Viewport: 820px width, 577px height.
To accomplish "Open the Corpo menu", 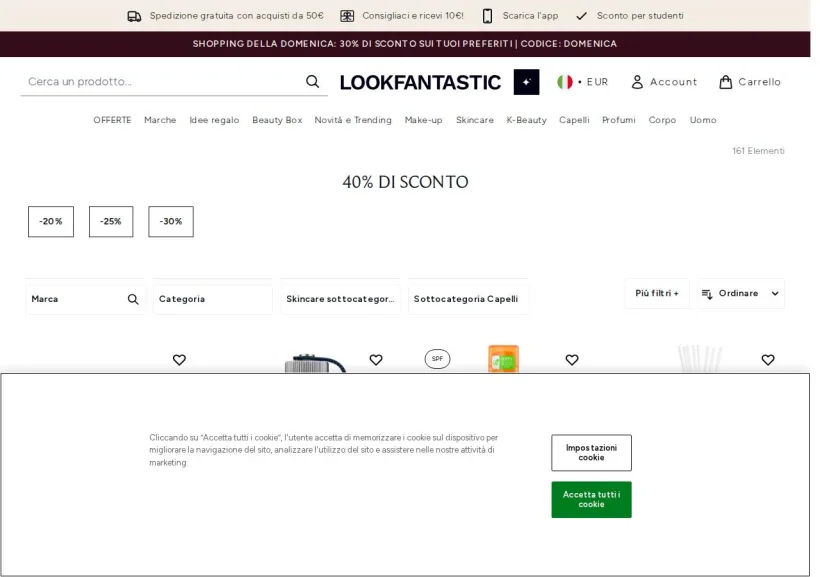I will 663,120.
